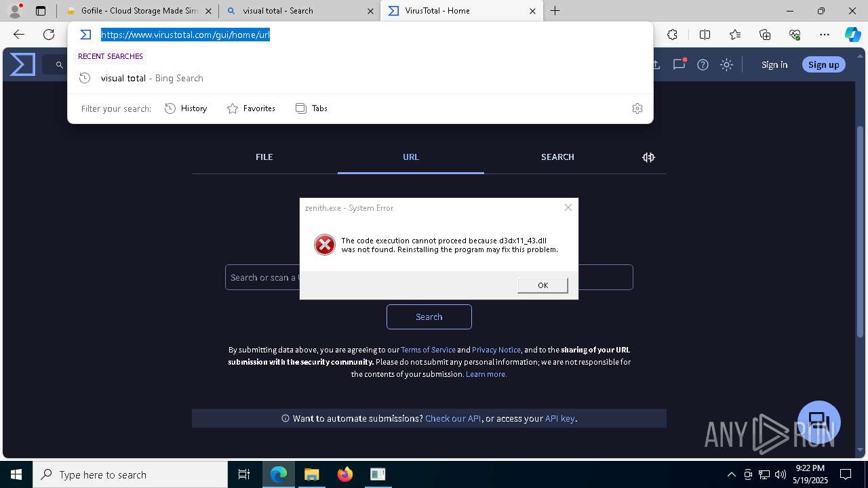The image size is (868, 488).
Task: Open the Edge Collections icon
Action: [x=765, y=35]
